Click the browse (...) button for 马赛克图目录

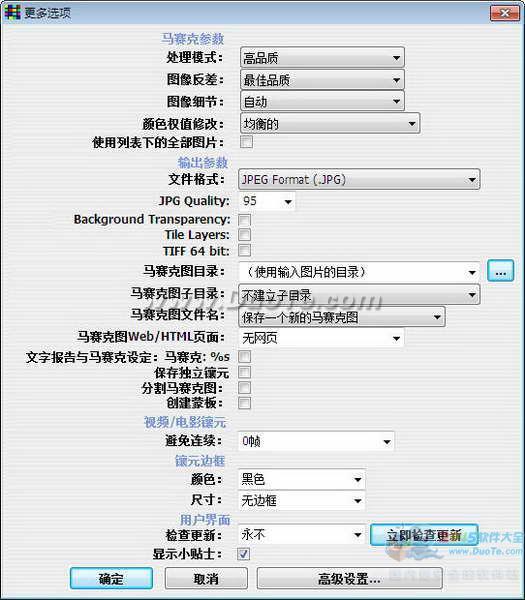(x=501, y=272)
